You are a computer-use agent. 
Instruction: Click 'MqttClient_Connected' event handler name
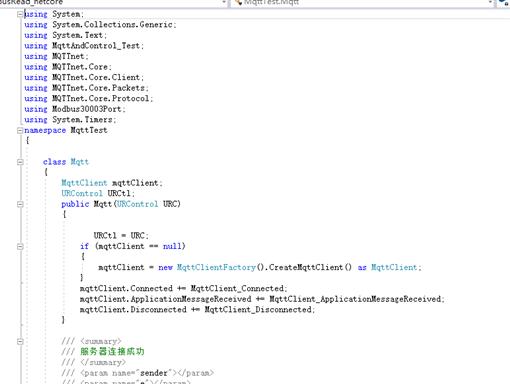coord(237,288)
